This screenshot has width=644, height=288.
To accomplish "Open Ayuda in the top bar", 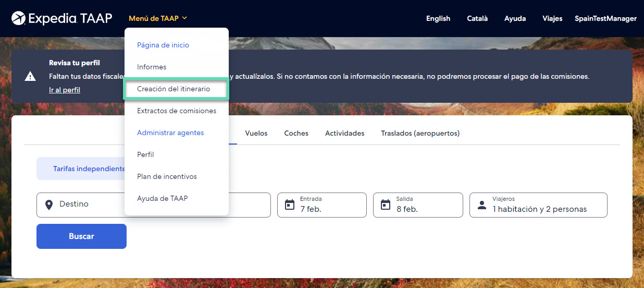I will coord(515,18).
